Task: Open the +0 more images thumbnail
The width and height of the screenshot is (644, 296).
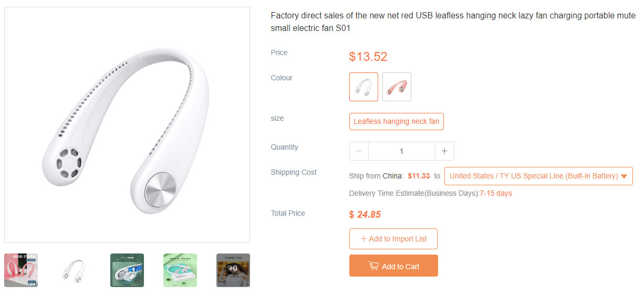Action: point(233,270)
